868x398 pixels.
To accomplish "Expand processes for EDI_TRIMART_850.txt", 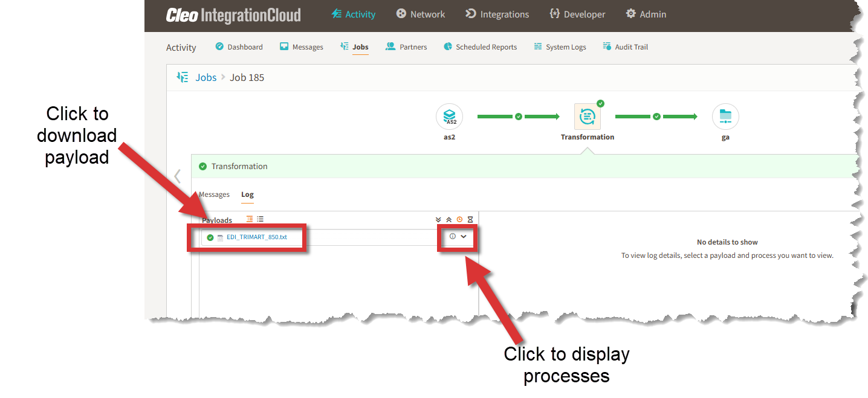I will 464,237.
